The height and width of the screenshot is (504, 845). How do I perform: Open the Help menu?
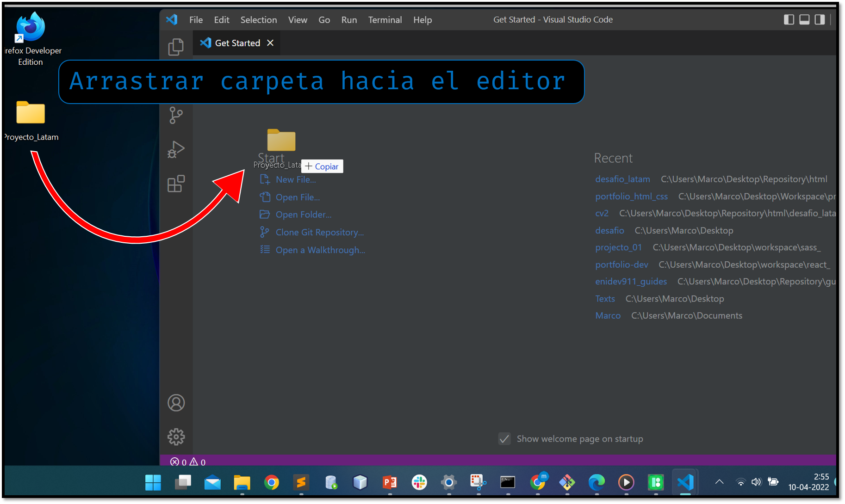pos(422,20)
